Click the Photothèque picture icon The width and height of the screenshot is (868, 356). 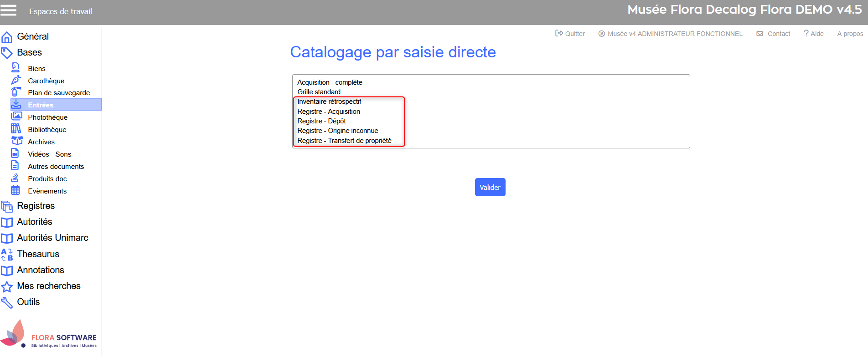coord(16,117)
